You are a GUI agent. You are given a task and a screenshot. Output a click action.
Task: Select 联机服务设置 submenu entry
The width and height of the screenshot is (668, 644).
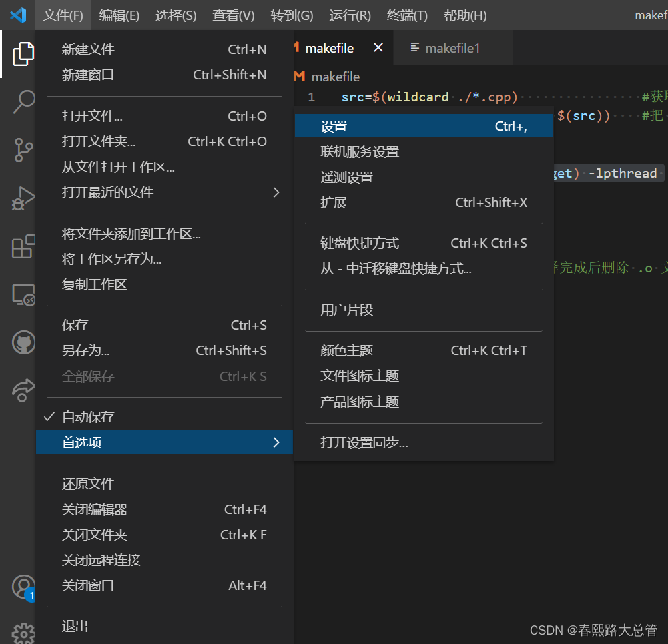coord(424,151)
